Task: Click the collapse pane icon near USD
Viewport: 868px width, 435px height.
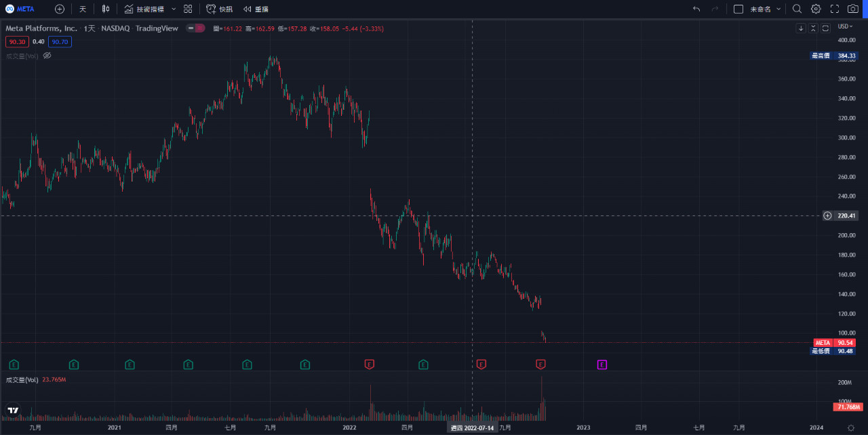Action: (813, 28)
